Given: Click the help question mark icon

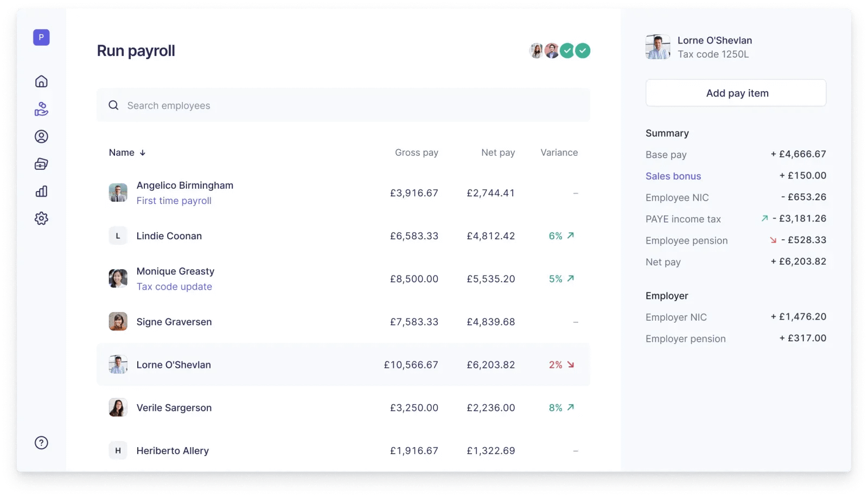Looking at the screenshot, I should click(x=41, y=442).
